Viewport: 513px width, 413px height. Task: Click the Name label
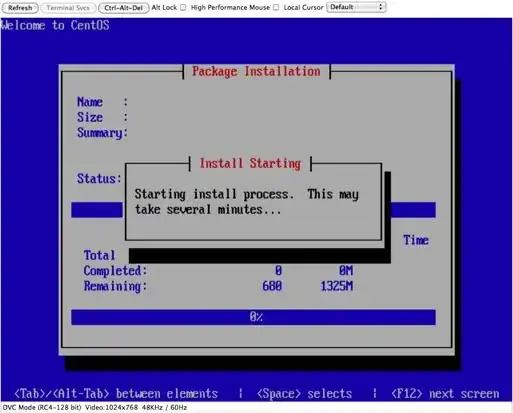click(x=90, y=102)
